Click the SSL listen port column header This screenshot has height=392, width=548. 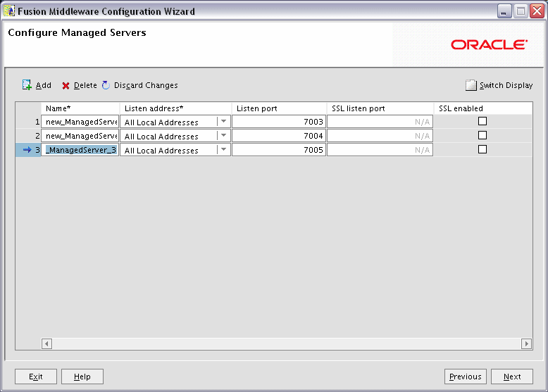point(380,108)
